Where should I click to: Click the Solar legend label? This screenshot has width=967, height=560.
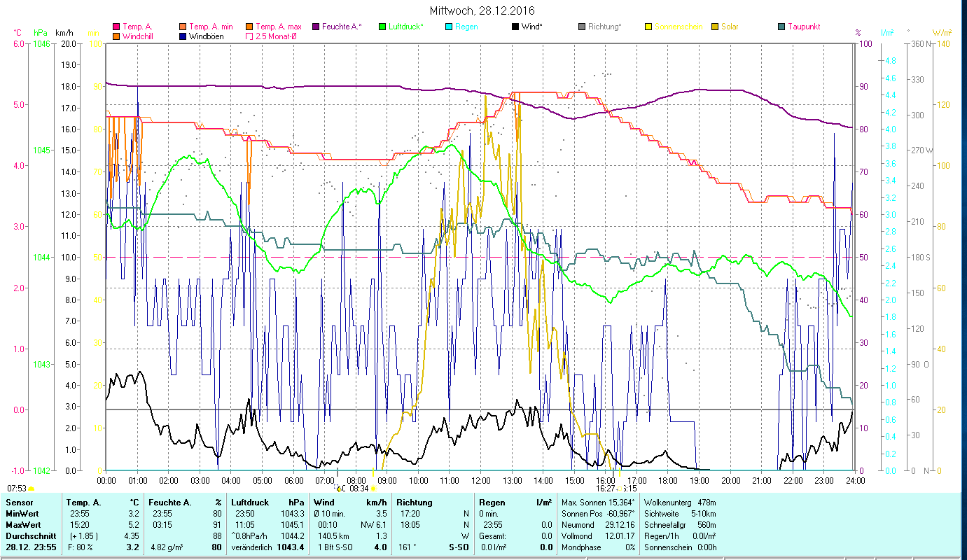point(730,27)
